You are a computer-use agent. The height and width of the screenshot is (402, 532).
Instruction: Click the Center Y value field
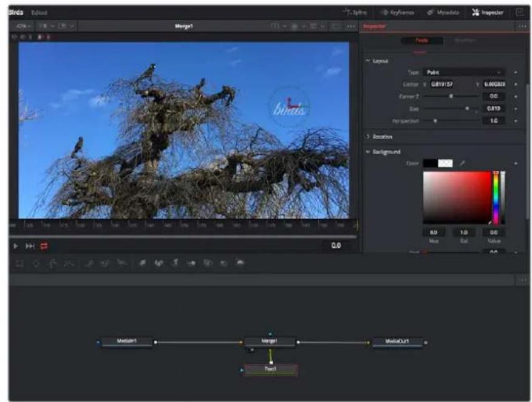coord(494,84)
